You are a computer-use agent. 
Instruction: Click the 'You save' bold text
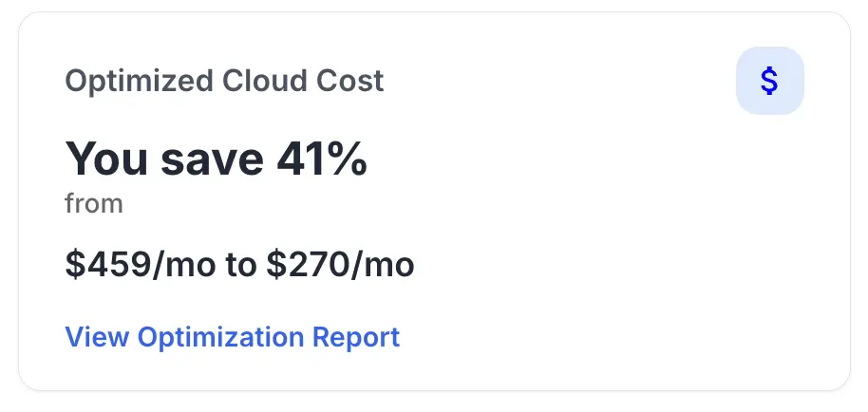pyautogui.click(x=164, y=159)
